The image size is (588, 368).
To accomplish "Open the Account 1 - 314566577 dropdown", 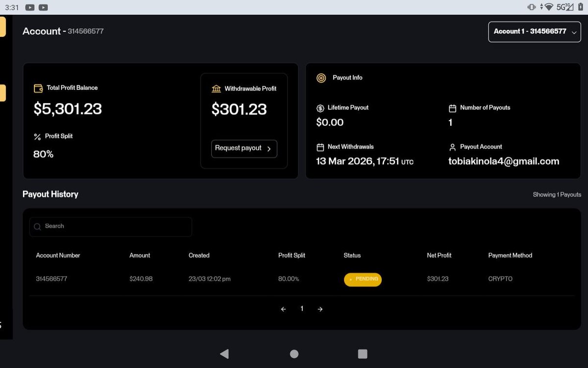I will (x=535, y=31).
